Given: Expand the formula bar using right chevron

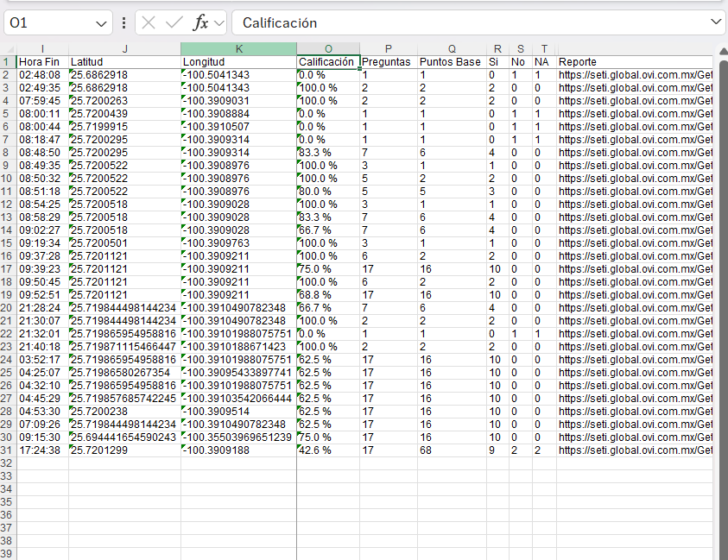Looking at the screenshot, I should click(x=715, y=22).
